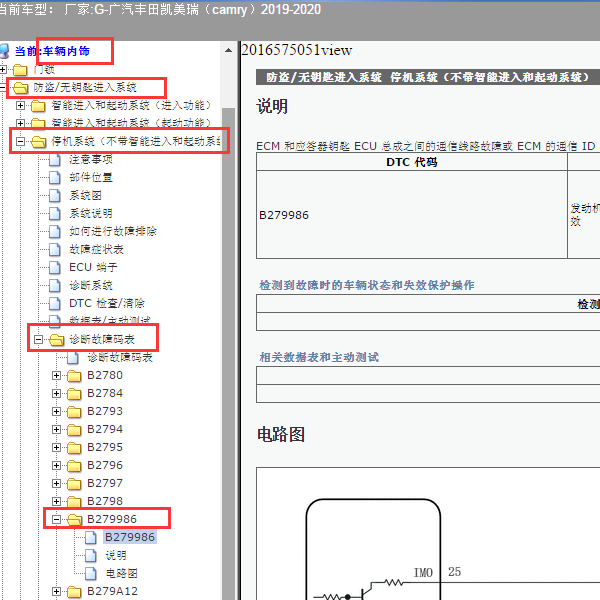Image resolution: width=600 pixels, height=600 pixels.
Task: Open the 部件位置 page
Action: coord(91,177)
